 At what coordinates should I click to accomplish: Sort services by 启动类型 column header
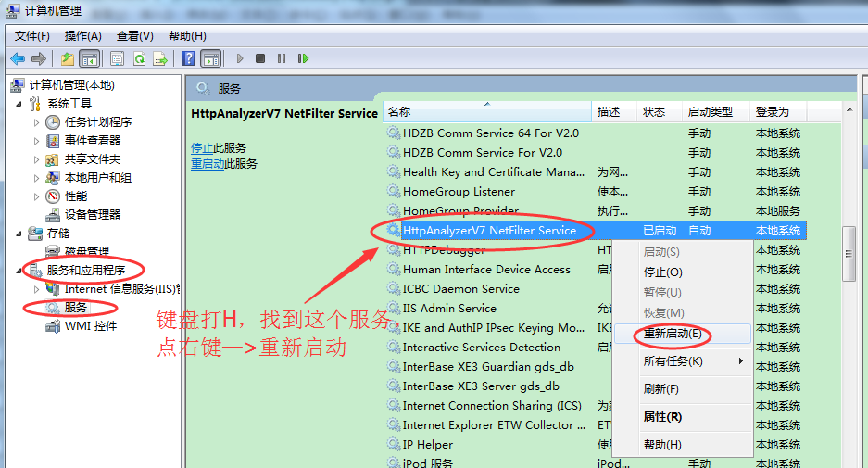(711, 111)
